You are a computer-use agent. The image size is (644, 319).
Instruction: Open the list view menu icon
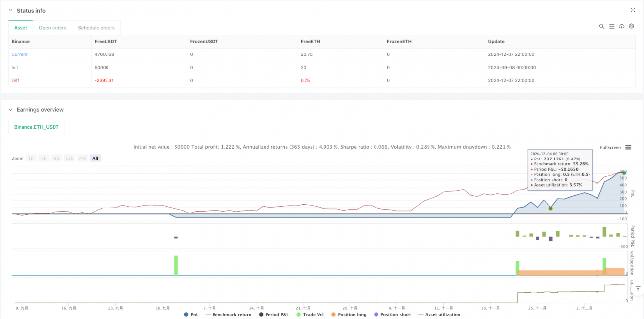pyautogui.click(x=611, y=26)
